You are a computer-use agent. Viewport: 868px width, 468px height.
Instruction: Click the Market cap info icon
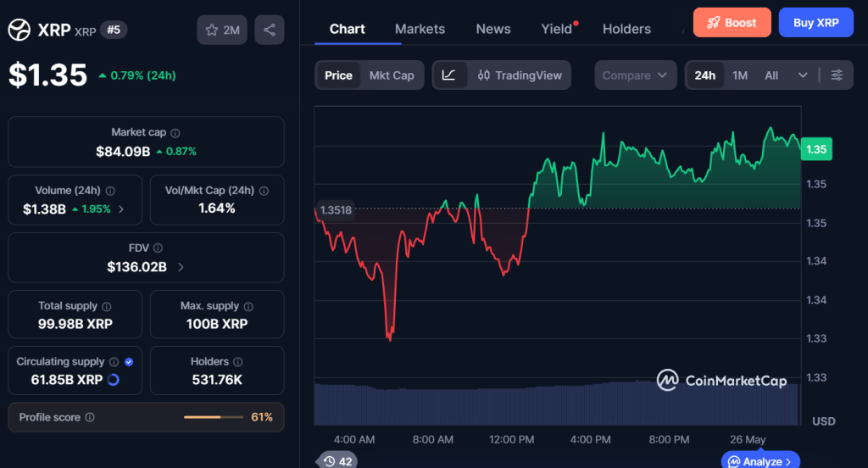(175, 133)
